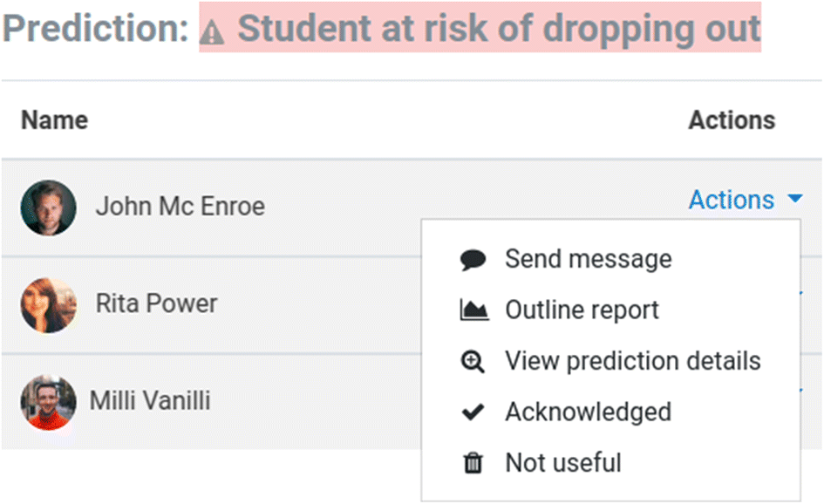Click the warning triangle icon in prediction heading
This screenshot has height=504, width=824.
pos(212,33)
